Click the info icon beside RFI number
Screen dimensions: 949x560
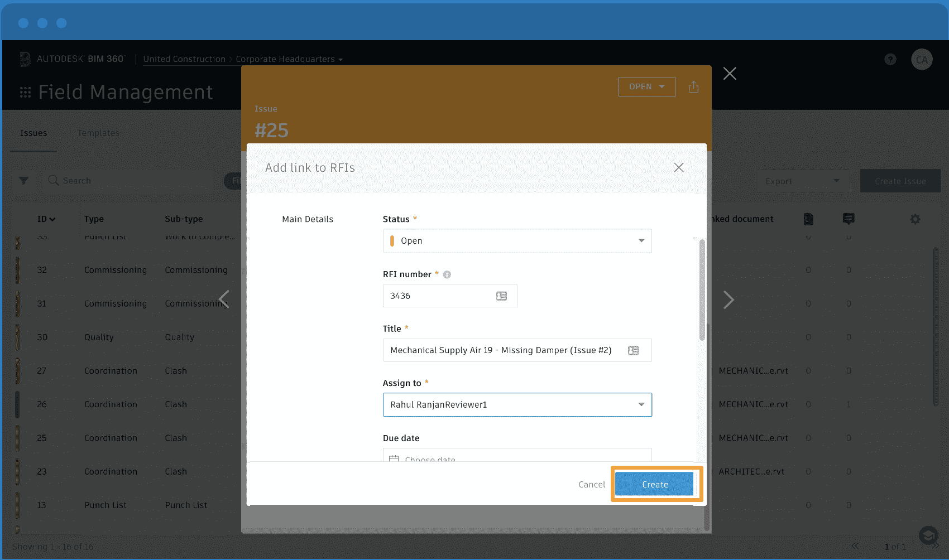447,274
